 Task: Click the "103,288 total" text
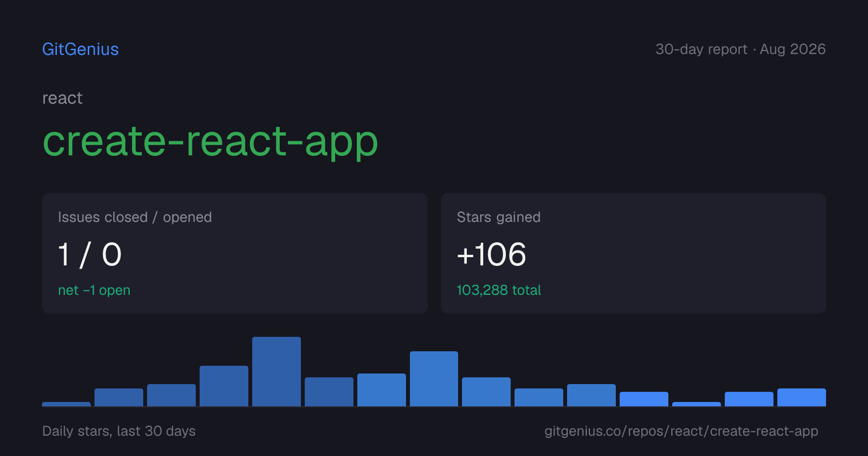499,290
